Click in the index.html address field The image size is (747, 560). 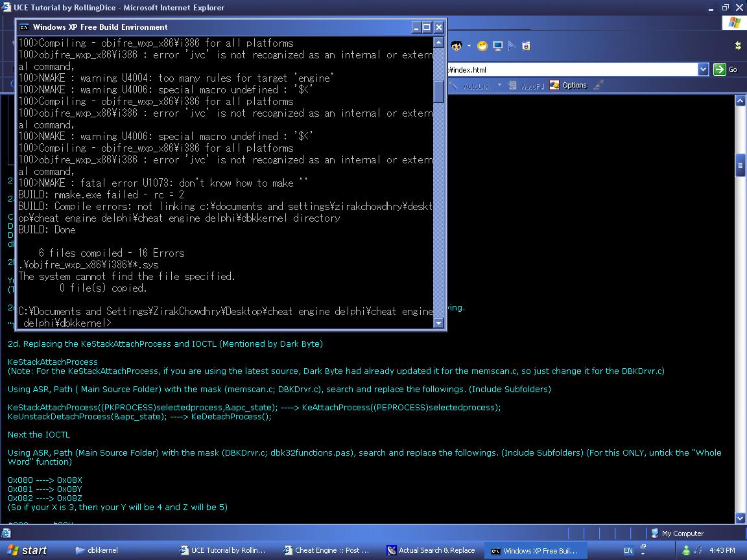(571, 69)
